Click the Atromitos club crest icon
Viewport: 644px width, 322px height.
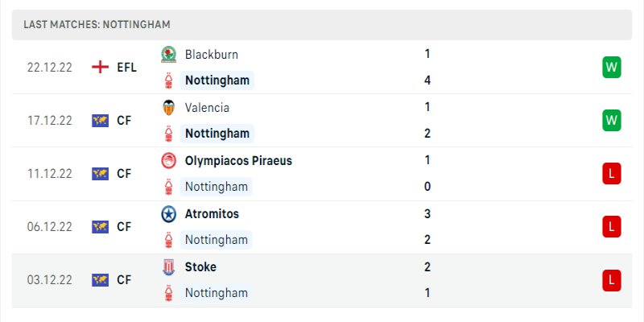click(169, 214)
